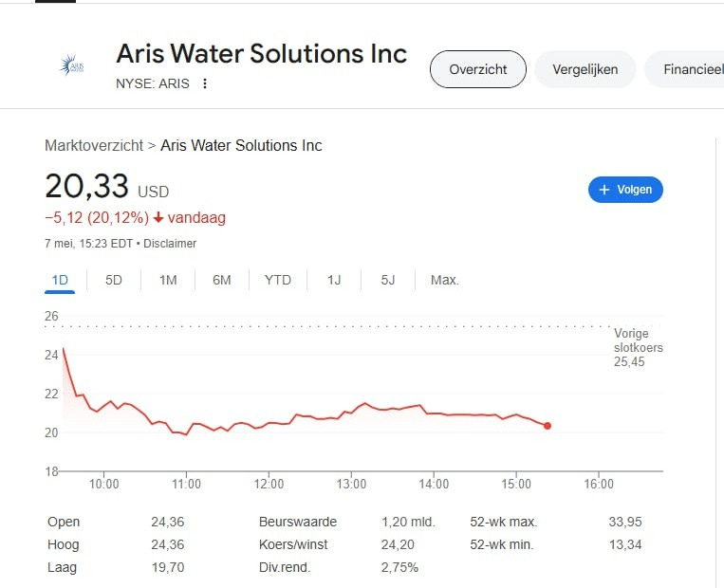Open the Financieel tab
The width and height of the screenshot is (724, 588).
tap(685, 69)
